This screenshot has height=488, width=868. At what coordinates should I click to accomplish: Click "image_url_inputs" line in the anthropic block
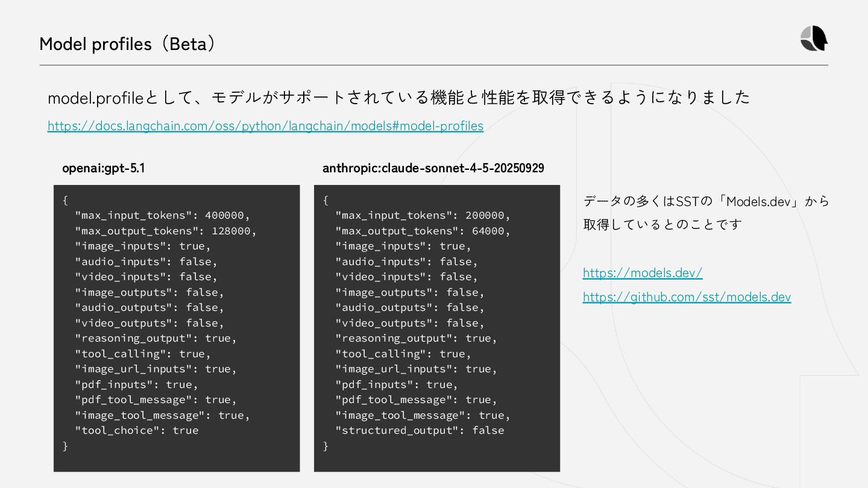point(416,369)
